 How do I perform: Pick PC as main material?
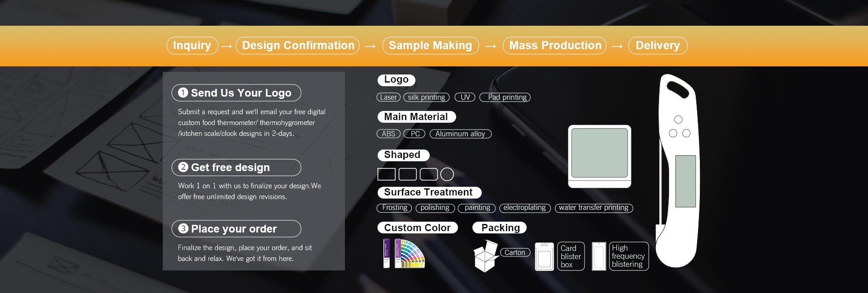coord(415,134)
